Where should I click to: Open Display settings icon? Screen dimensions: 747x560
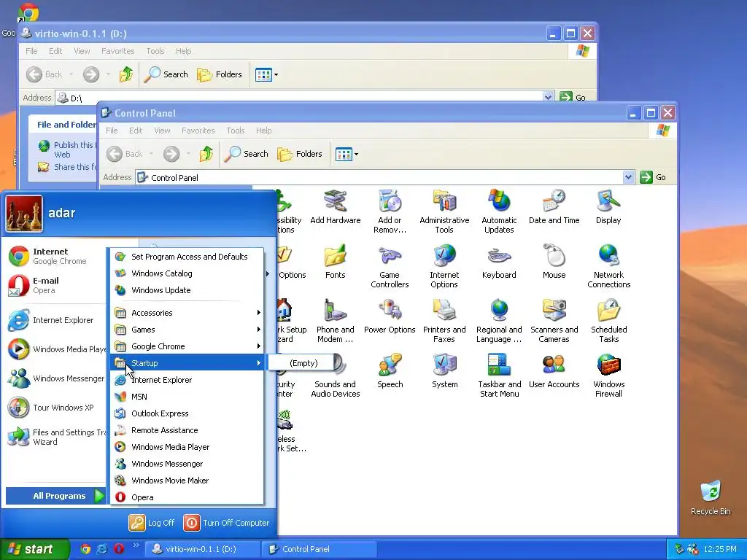pos(608,207)
